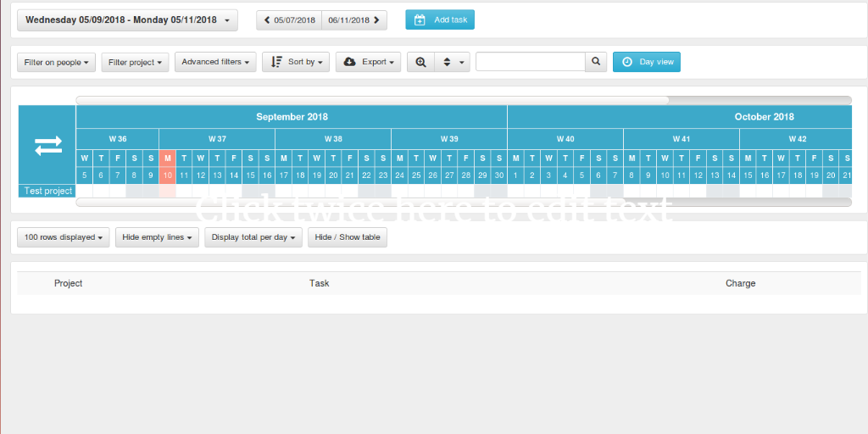Open Filter project dropdown
Image resolution: width=868 pixels, height=434 pixels.
[x=135, y=62]
